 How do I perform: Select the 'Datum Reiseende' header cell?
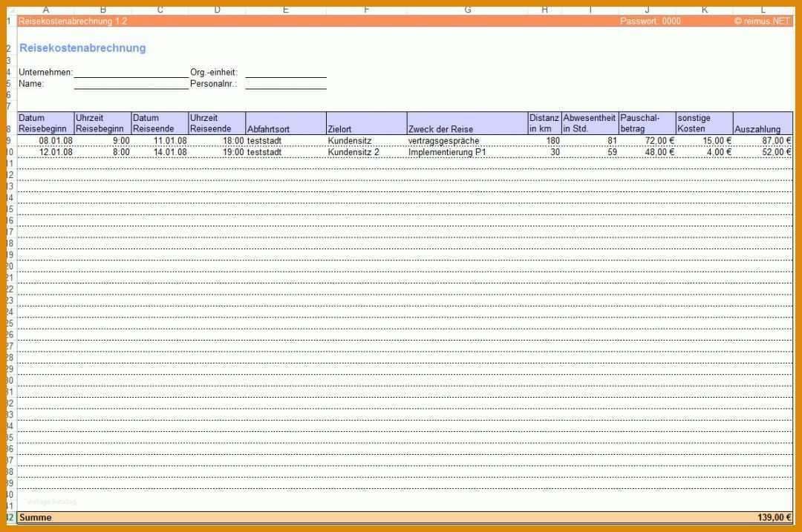coord(160,123)
